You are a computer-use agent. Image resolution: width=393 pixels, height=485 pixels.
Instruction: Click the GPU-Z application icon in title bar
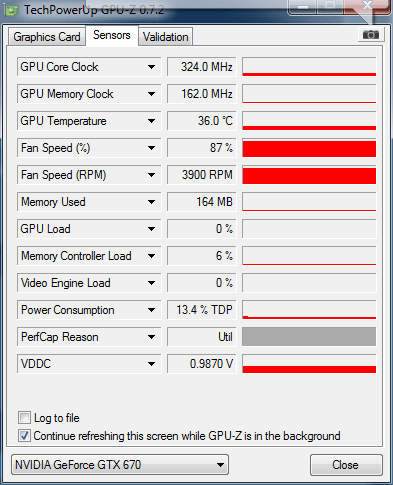click(11, 10)
